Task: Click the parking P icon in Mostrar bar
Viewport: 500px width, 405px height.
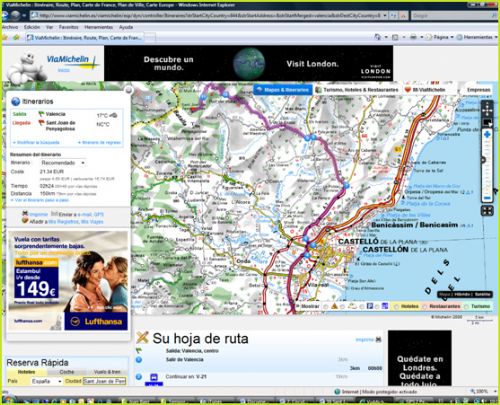Action: pyautogui.click(x=369, y=306)
